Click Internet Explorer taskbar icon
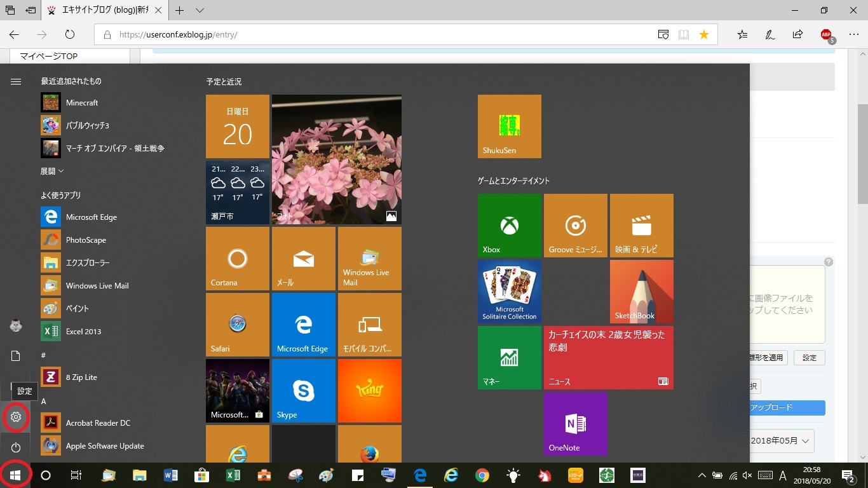 (x=451, y=475)
